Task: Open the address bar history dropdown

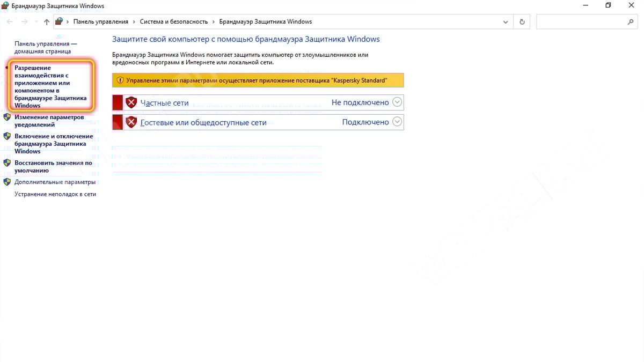Action: 506,22
